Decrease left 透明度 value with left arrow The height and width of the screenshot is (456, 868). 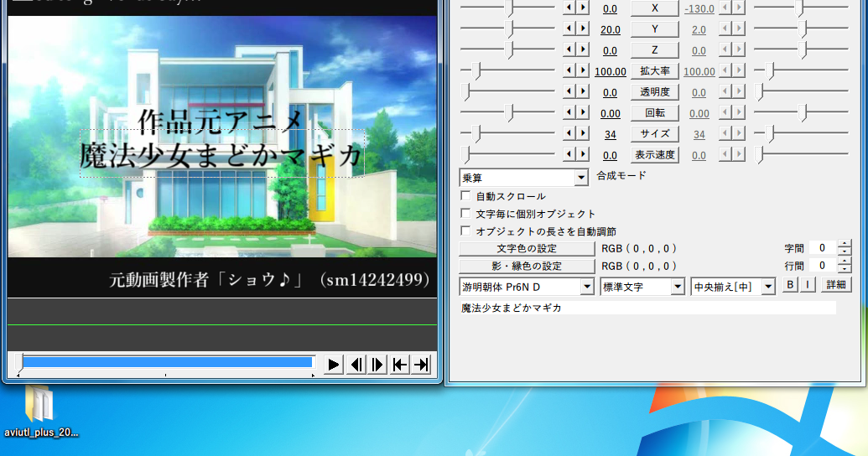point(569,91)
